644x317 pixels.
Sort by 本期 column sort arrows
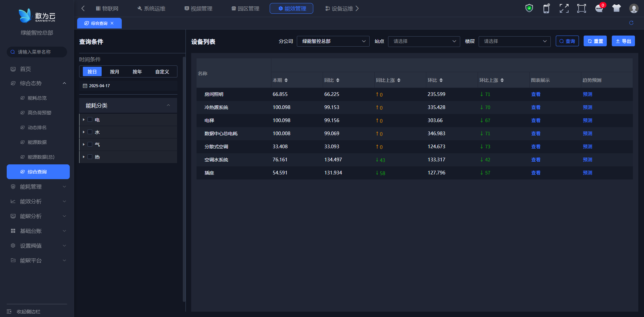coord(286,81)
